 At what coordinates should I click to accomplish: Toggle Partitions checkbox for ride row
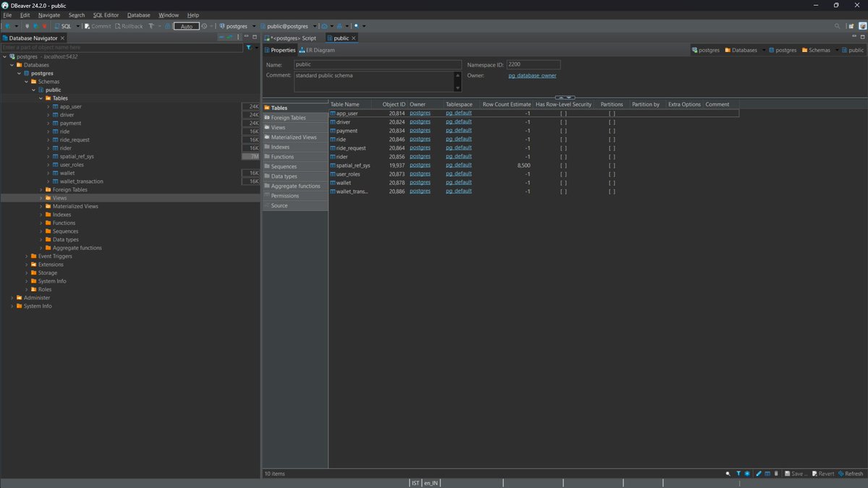coord(612,140)
